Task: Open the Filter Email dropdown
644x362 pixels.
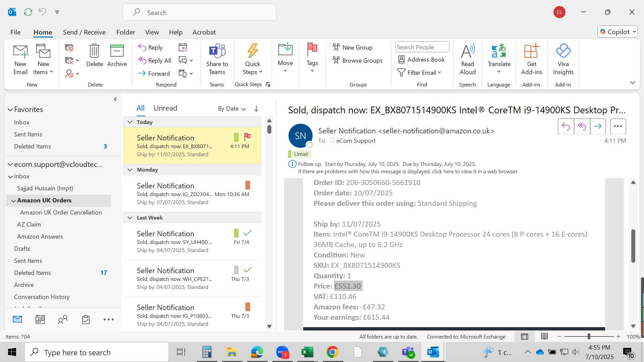Action: coord(419,72)
